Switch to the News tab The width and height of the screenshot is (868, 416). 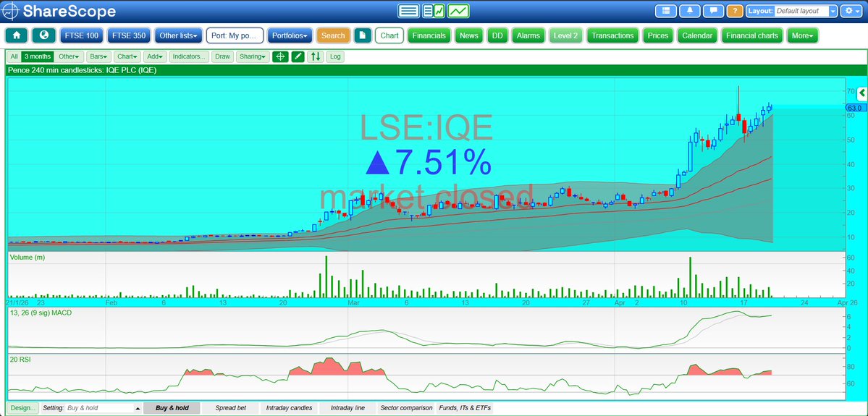point(469,35)
